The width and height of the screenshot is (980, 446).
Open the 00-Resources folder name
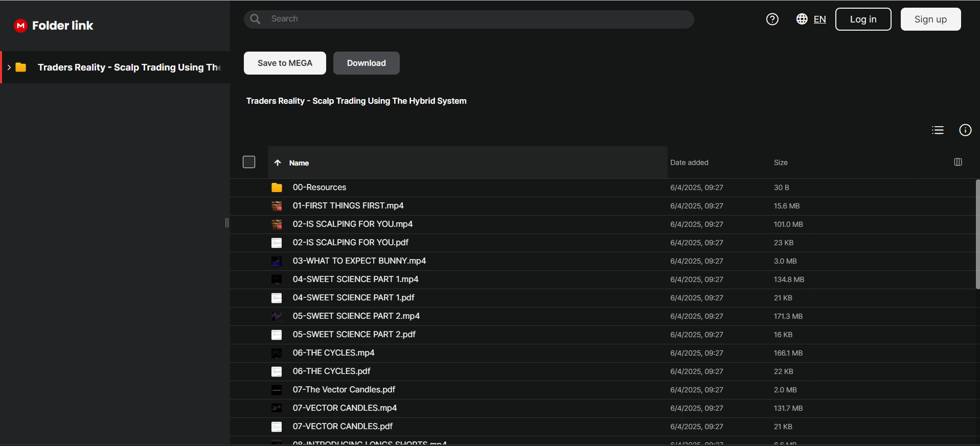click(x=320, y=187)
